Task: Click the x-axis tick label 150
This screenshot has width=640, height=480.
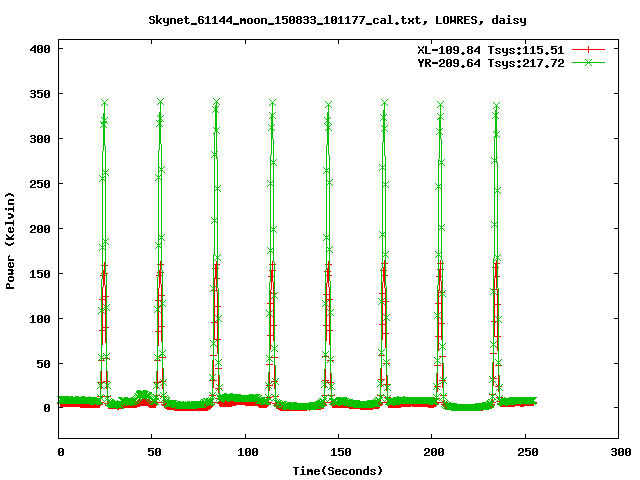Action: pos(341,452)
